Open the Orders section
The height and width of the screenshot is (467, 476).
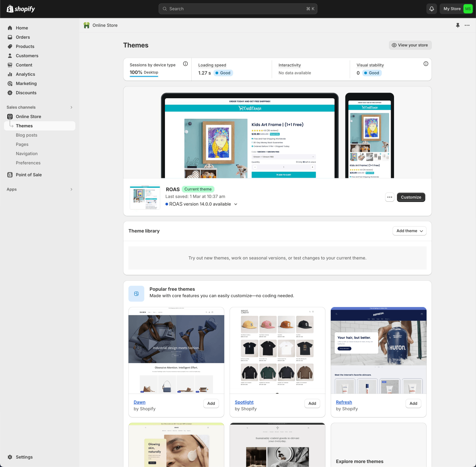point(23,37)
